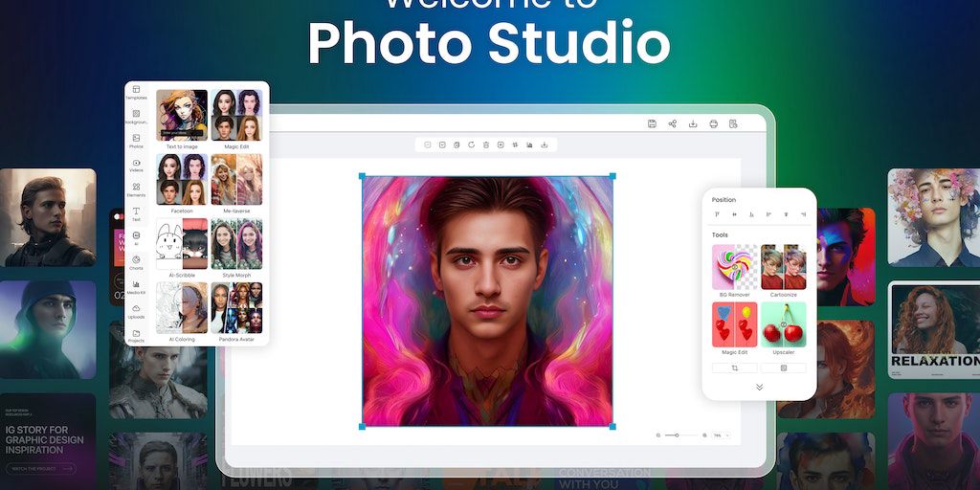Open the Uploads sidebar section
The height and width of the screenshot is (490, 980).
[x=136, y=311]
